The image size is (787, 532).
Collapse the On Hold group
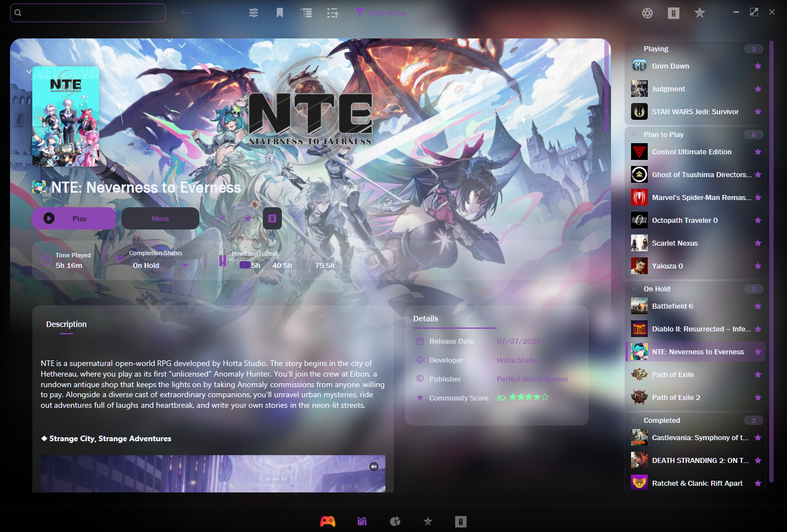[x=634, y=289]
